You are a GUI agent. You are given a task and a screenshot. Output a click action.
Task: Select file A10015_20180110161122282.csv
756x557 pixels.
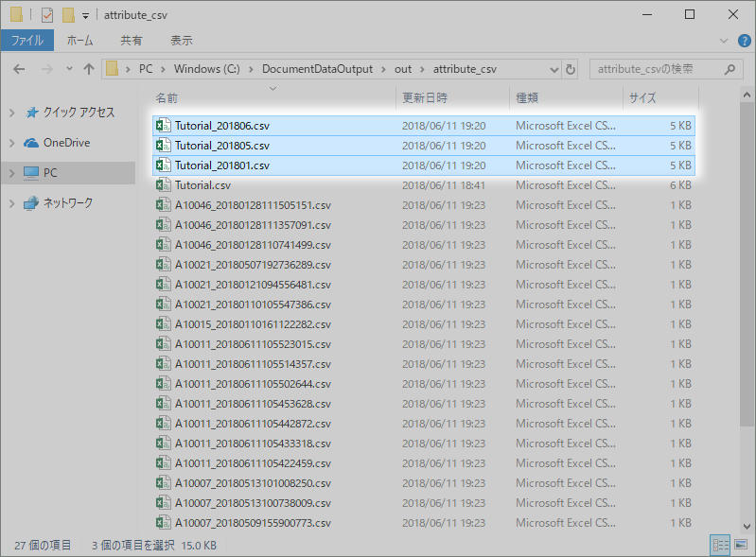(x=424, y=324)
